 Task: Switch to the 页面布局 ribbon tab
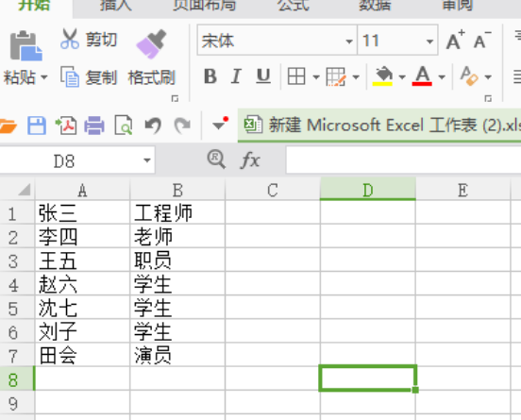click(x=205, y=6)
